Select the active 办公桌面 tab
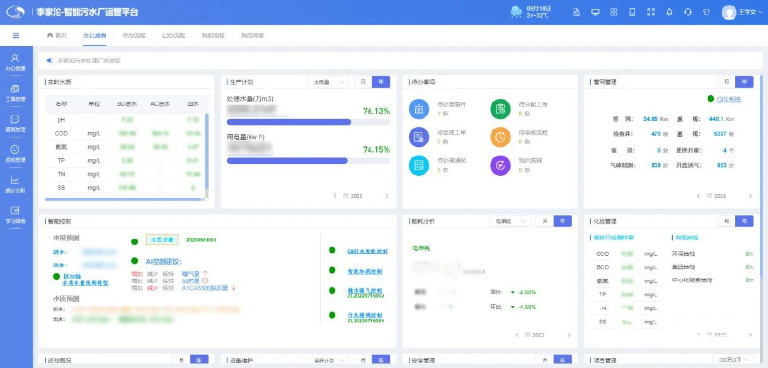Viewport: 768px width, 368px height. point(95,36)
